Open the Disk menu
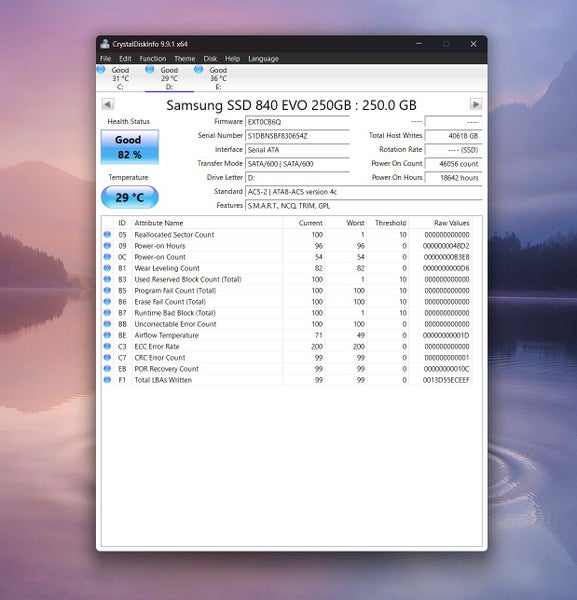 coord(210,59)
